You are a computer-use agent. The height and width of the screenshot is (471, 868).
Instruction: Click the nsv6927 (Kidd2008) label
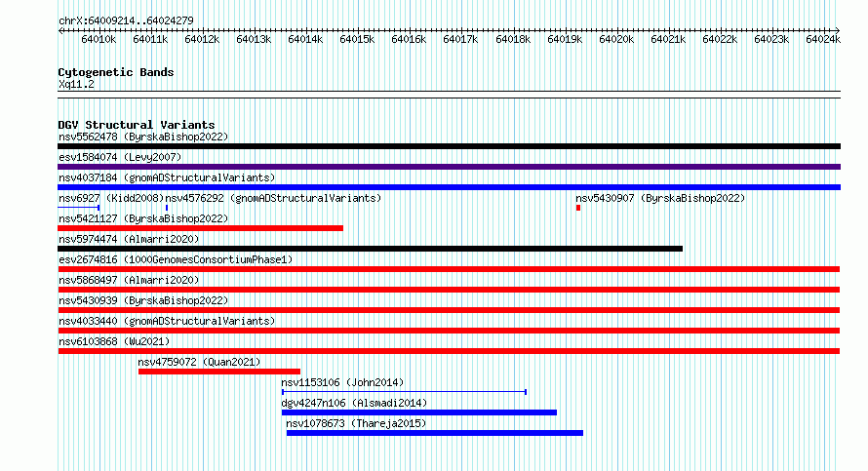[x=111, y=198]
